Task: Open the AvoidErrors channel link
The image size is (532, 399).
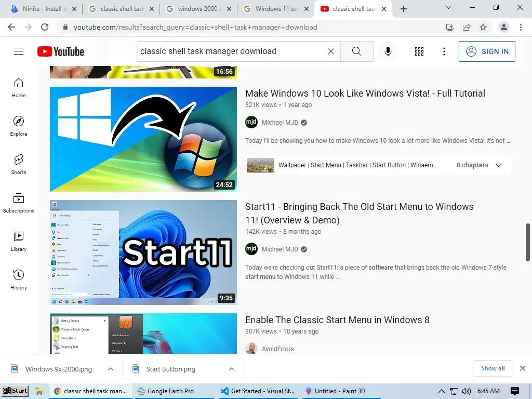Action: [x=277, y=349]
